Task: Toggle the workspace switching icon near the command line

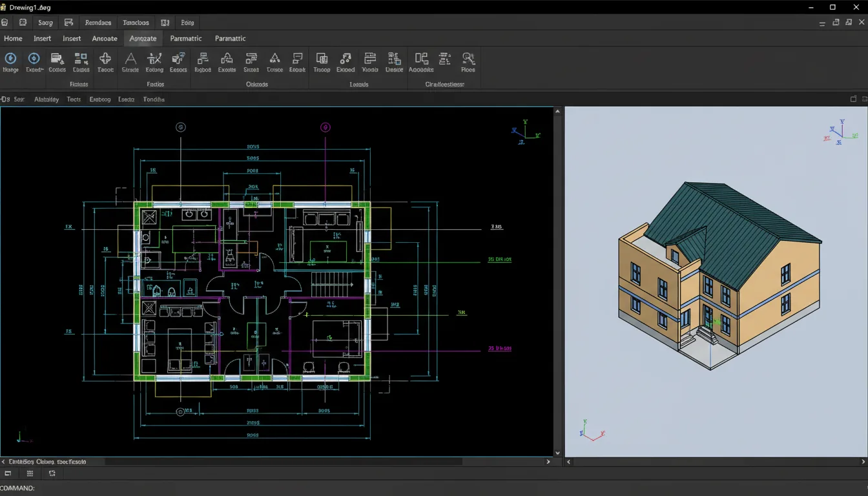Action: tap(52, 473)
